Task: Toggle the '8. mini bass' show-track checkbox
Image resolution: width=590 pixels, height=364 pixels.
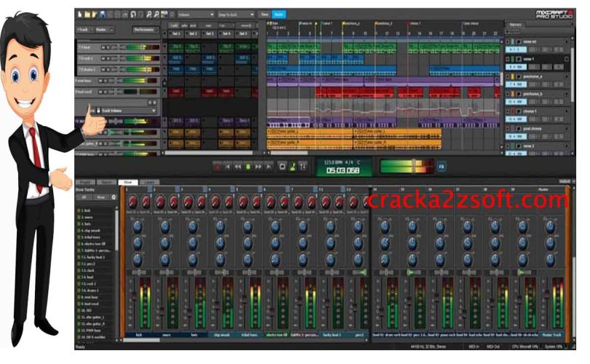Action: (x=79, y=297)
